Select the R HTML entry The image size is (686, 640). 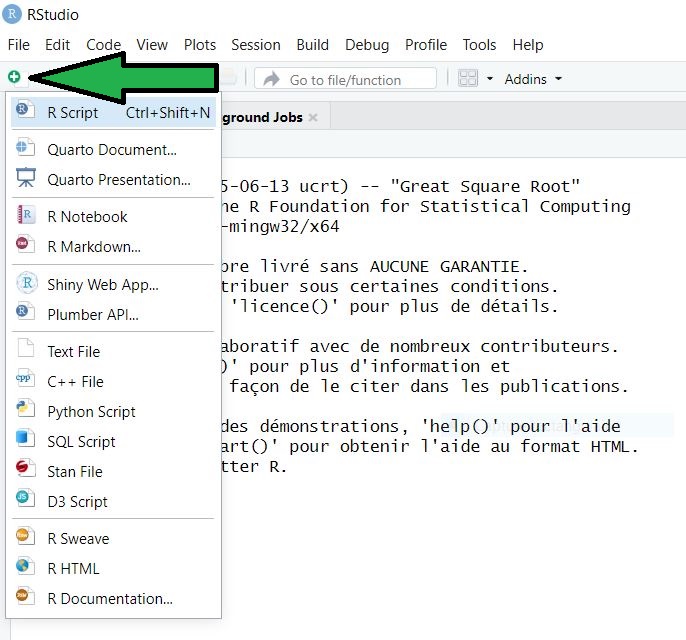(113, 568)
